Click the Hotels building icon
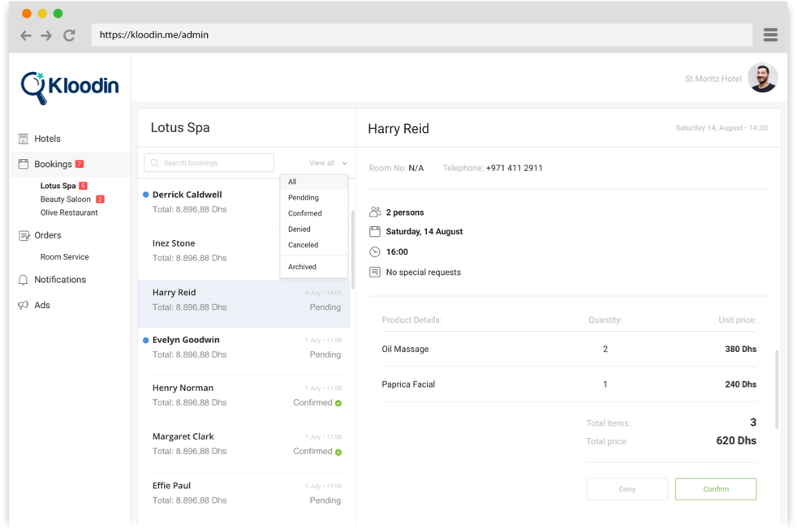The width and height of the screenshot is (797, 532). pos(24,139)
